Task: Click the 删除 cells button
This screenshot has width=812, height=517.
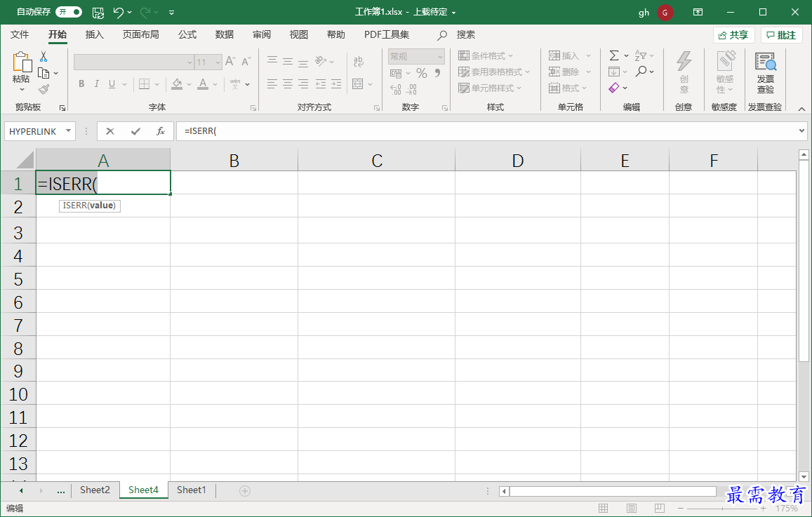Action: 564,72
